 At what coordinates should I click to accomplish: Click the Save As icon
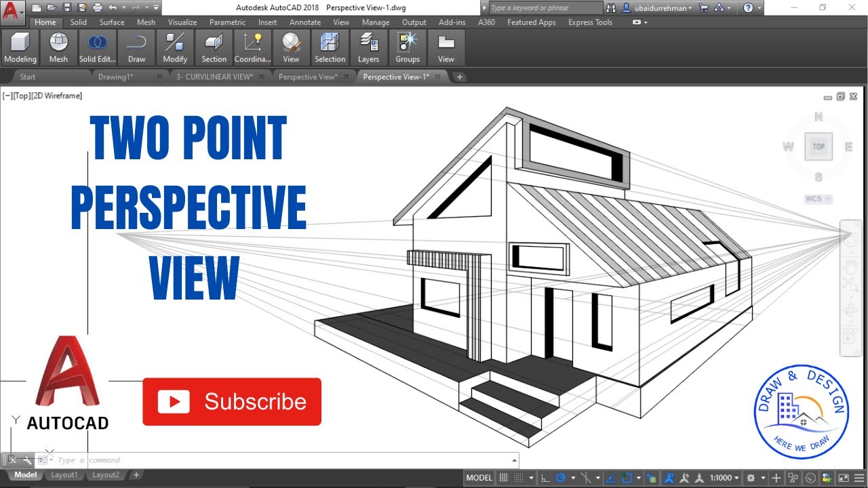pyautogui.click(x=82, y=8)
